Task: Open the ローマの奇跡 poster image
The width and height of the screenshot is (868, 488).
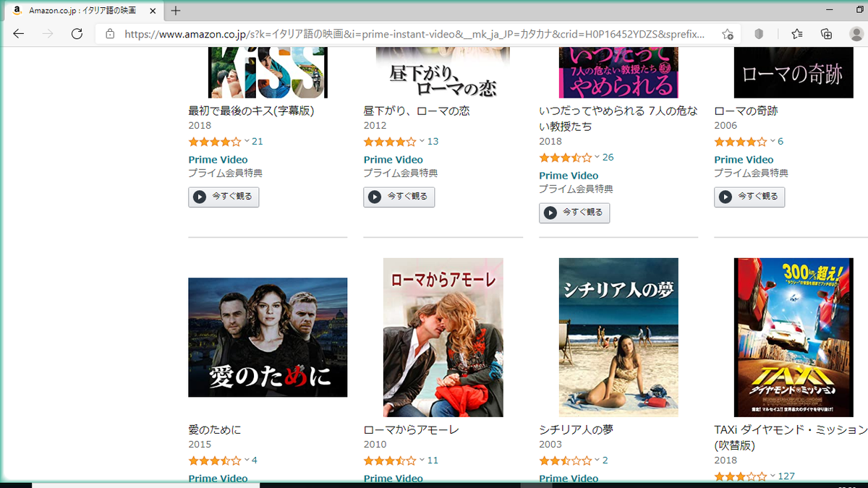Action: [x=793, y=72]
